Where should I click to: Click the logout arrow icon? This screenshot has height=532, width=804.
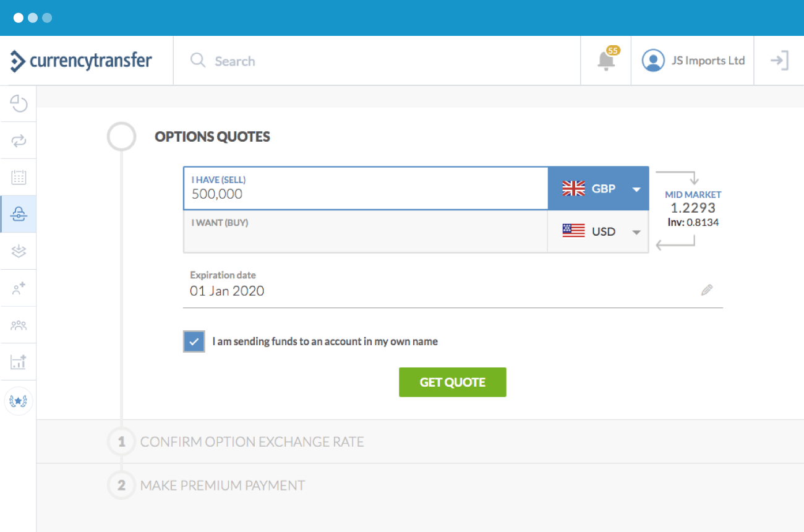pos(779,61)
